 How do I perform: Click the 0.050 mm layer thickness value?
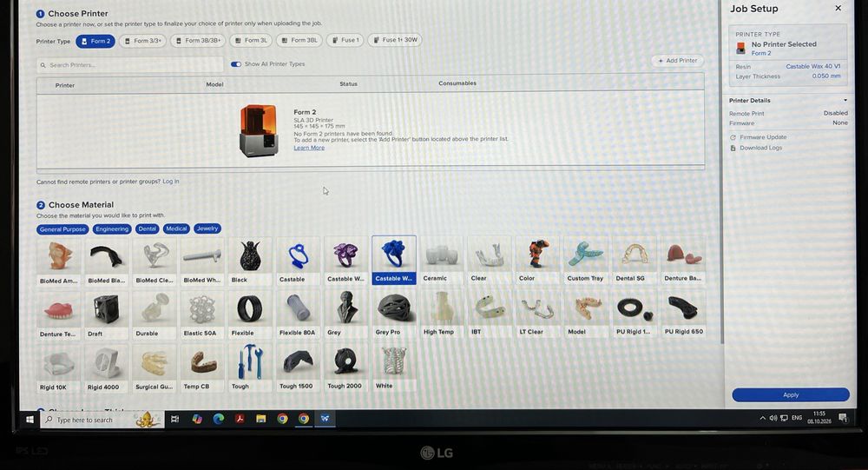(x=826, y=76)
